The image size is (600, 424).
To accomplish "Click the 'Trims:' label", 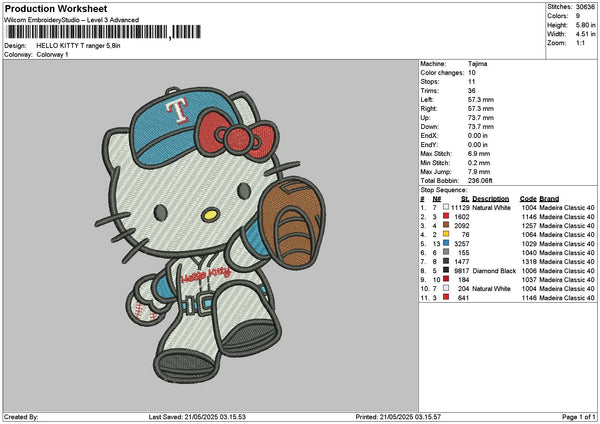I will click(x=429, y=91).
